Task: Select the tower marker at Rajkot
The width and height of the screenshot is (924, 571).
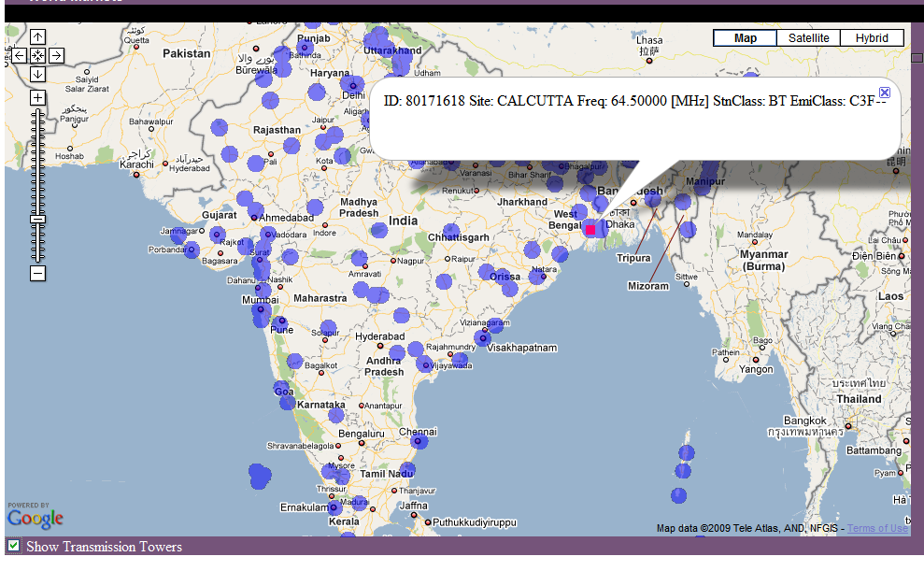Action: [218, 236]
